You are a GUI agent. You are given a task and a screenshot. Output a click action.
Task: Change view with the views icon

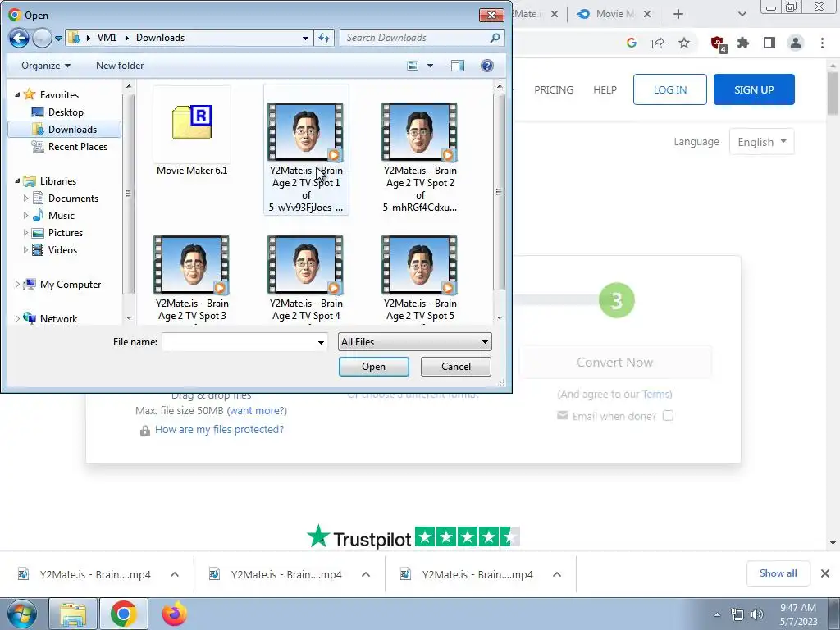[x=413, y=66]
